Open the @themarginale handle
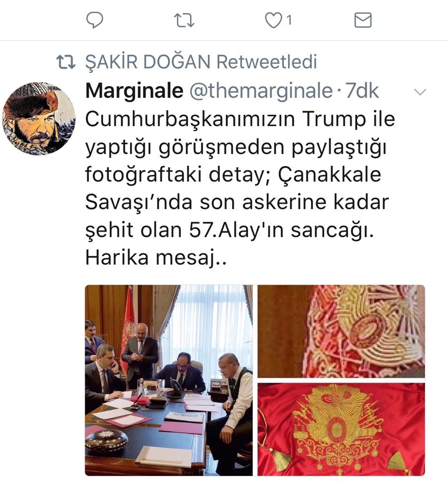 tap(261, 91)
